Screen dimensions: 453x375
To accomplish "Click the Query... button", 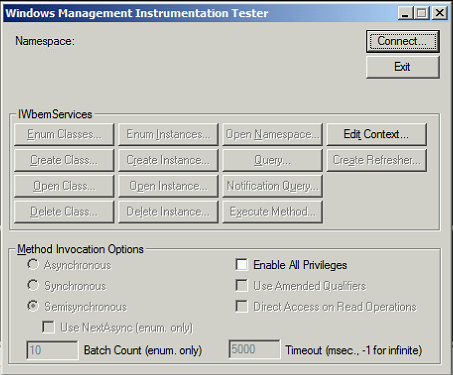I will pos(272,160).
